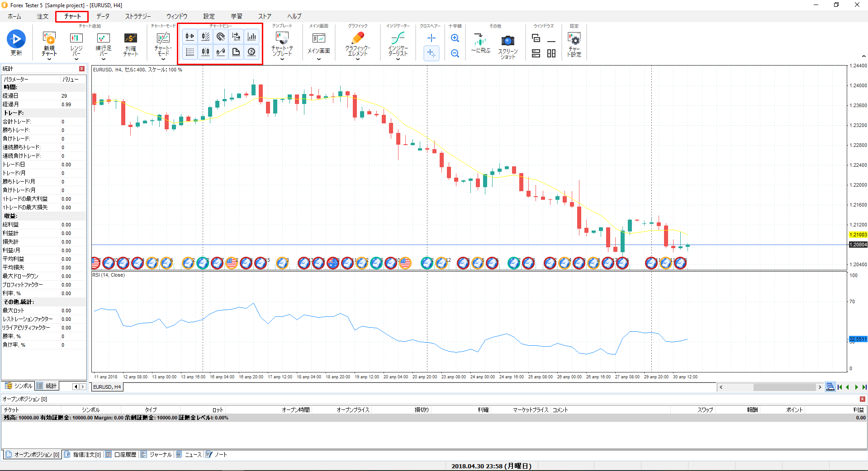
Task: Click the zoom in magnifier icon
Action: tap(455, 38)
